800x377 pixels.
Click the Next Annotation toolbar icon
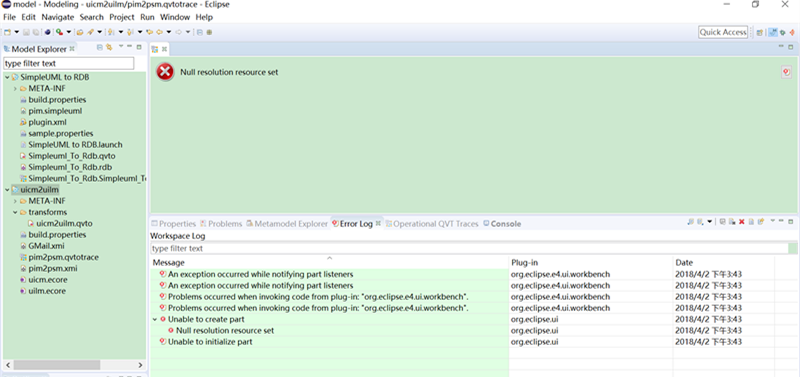111,32
